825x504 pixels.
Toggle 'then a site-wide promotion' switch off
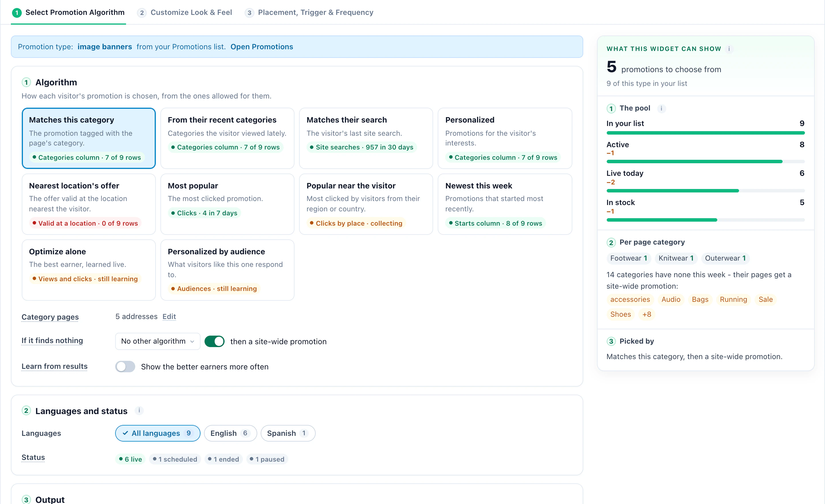tap(214, 341)
